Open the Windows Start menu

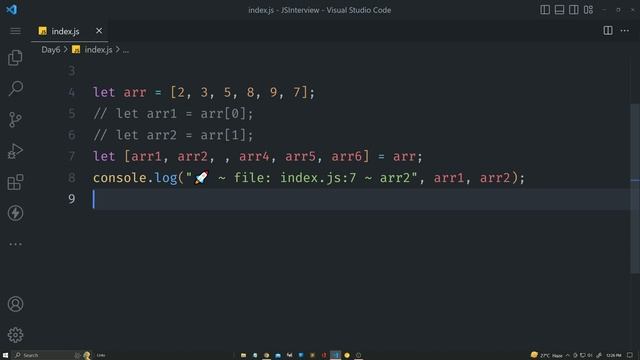click(5, 355)
